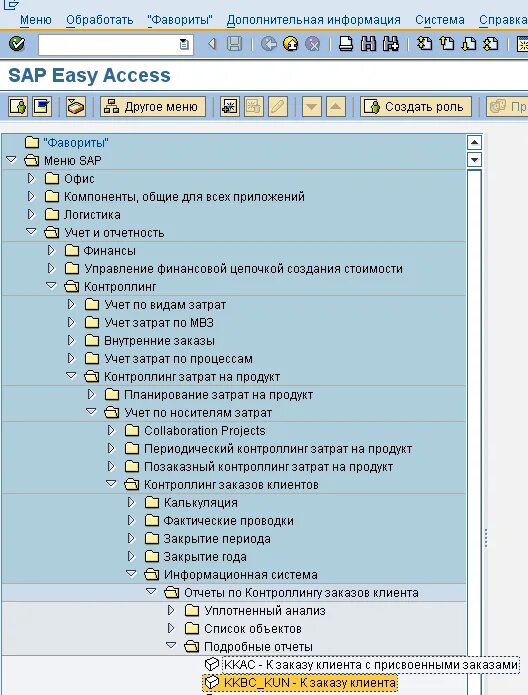Select Учет затрат по МВЗ folder
The width and height of the screenshot is (528, 695).
click(159, 323)
